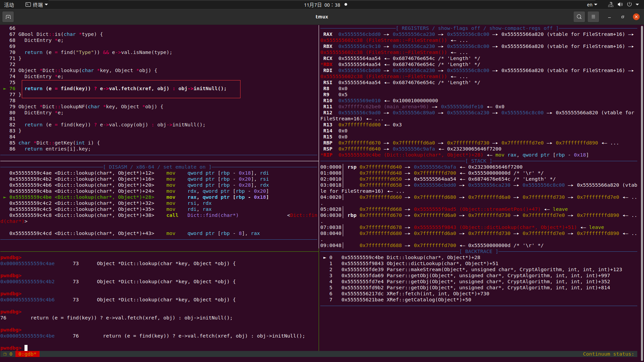
Task: Click backtrace frame 7 XRef::getCatalog
Action: click(400, 300)
